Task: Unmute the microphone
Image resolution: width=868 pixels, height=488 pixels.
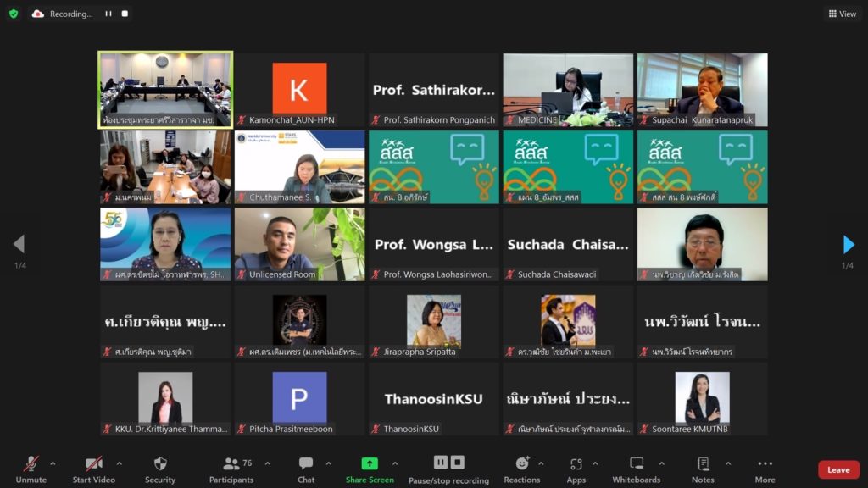Action: pyautogui.click(x=31, y=464)
